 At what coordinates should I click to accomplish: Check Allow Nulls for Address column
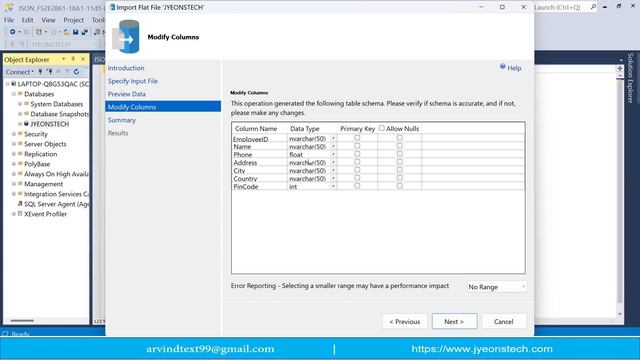point(400,162)
